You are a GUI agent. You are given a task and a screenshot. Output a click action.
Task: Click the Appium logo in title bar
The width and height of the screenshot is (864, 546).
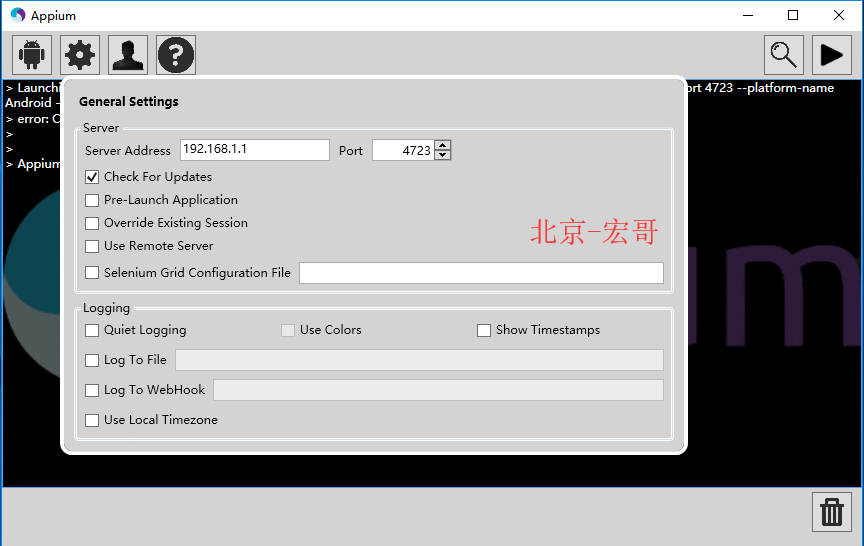(x=18, y=15)
